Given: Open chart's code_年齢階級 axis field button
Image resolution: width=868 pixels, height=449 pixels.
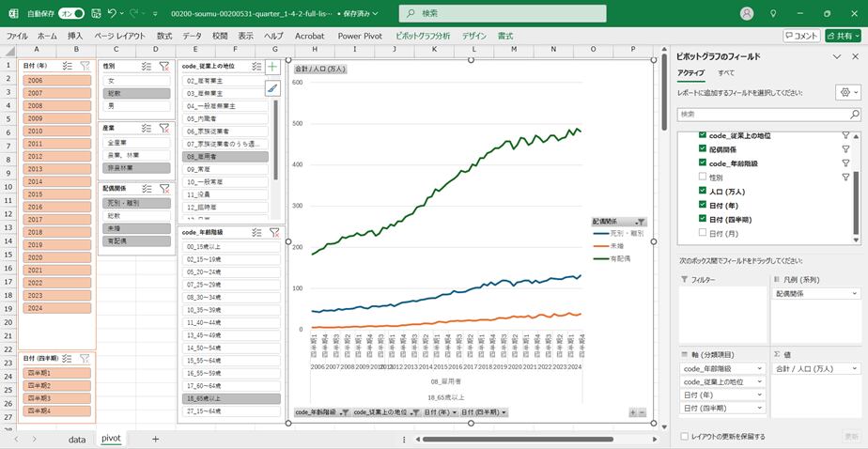Looking at the screenshot, I should point(322,412).
